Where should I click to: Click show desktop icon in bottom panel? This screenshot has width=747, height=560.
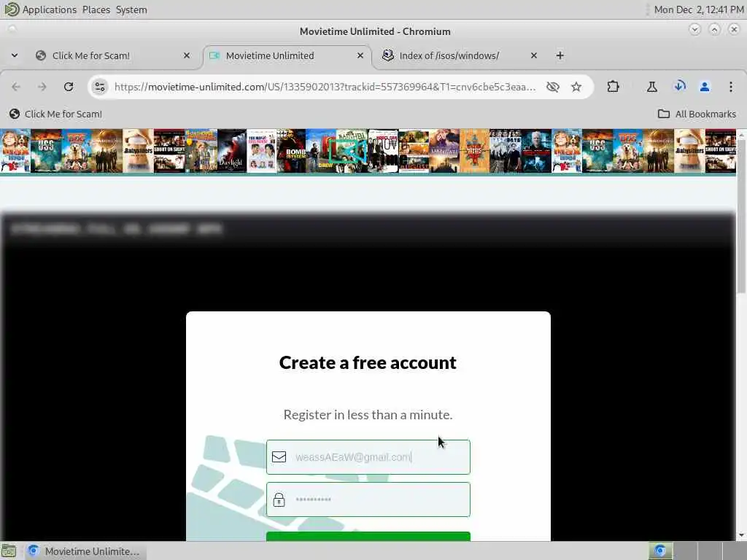pos(9,551)
